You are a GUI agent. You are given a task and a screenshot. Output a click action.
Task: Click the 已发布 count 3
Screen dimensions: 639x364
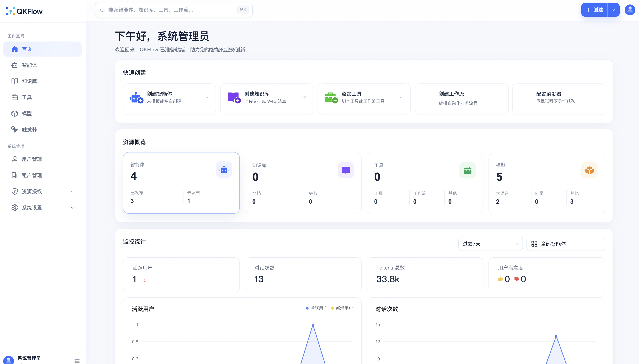point(132,201)
